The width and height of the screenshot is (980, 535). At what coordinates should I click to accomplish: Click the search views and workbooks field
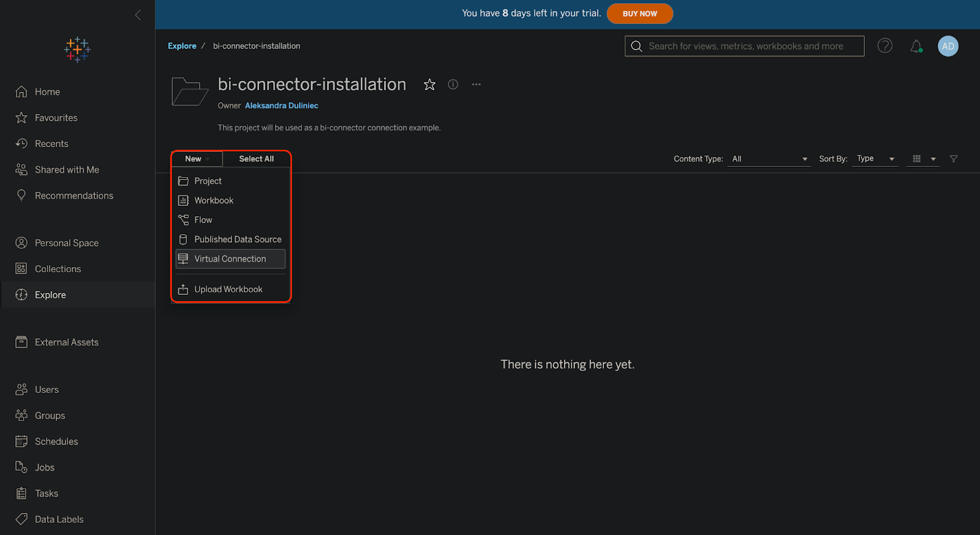[744, 46]
